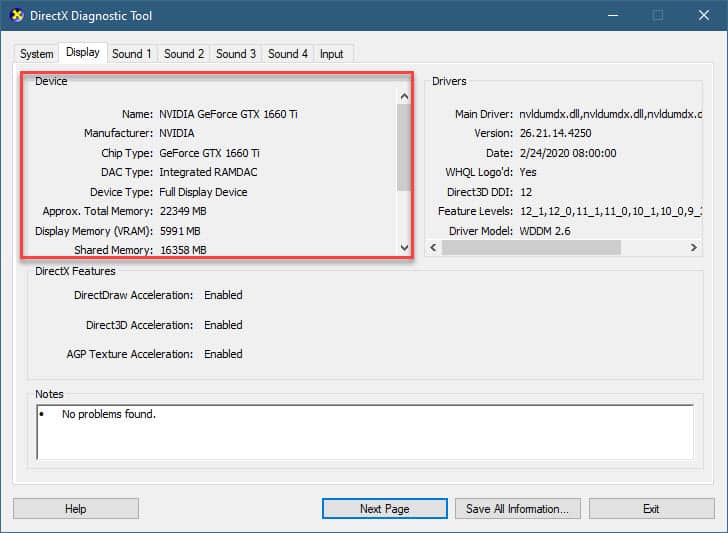Click the DirectX Diagnostic Tool title icon

(x=17, y=15)
